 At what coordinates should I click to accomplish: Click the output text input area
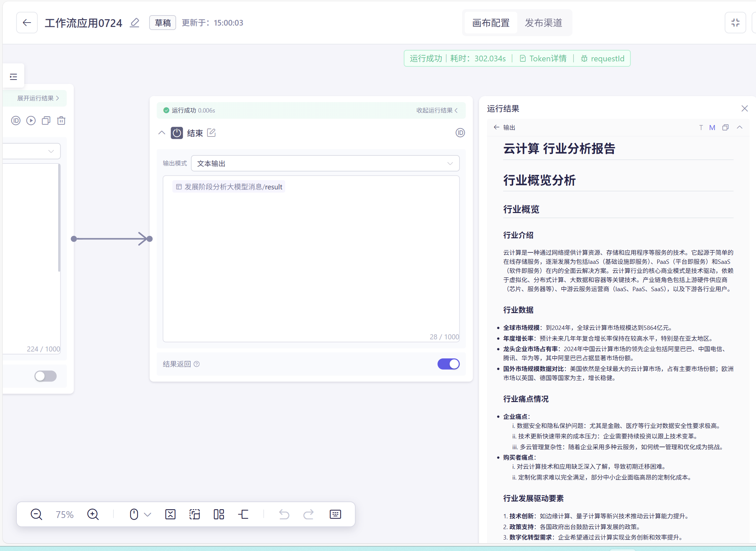[311, 263]
